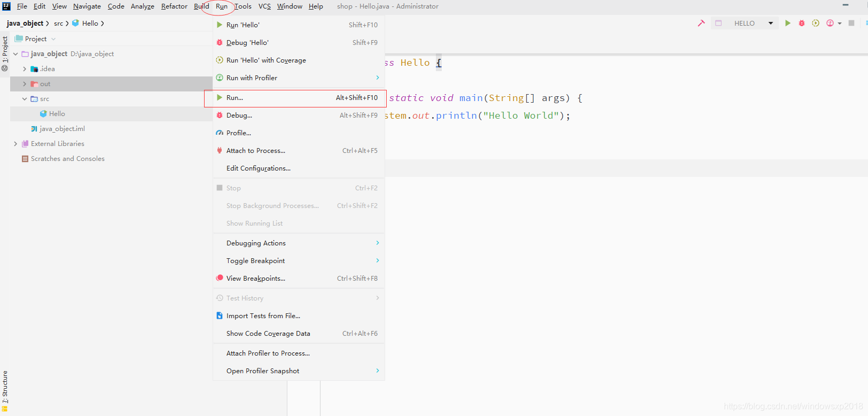Click the icon below the 1: Project tab
The width and height of the screenshot is (868, 416).
(5, 68)
